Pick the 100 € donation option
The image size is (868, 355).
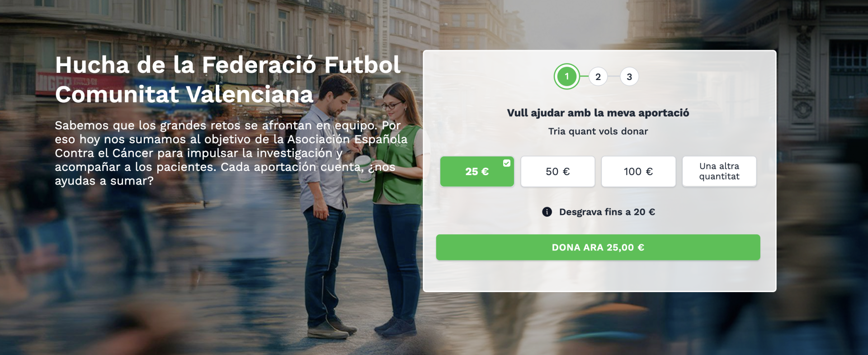638,171
